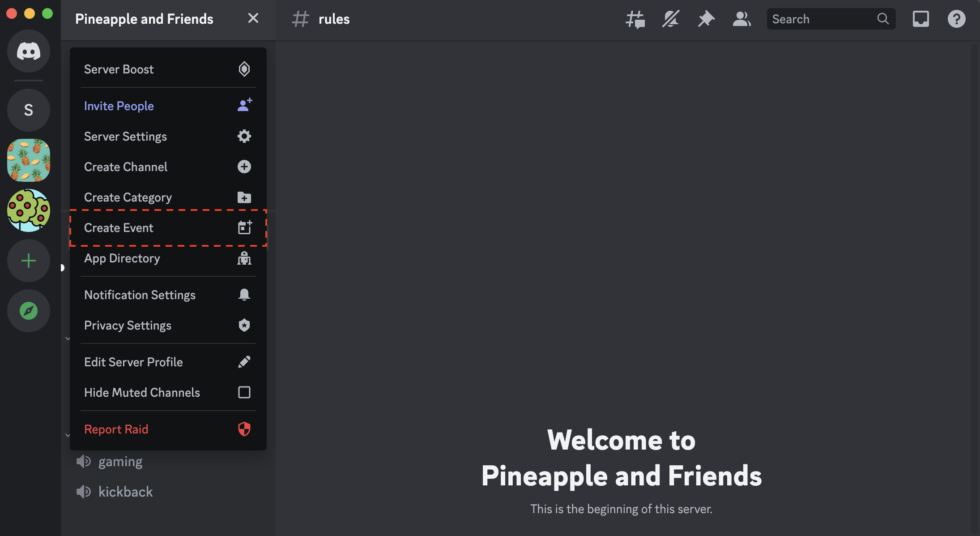The height and width of the screenshot is (536, 980).
Task: Click the Create Event calendar icon
Action: 244,227
